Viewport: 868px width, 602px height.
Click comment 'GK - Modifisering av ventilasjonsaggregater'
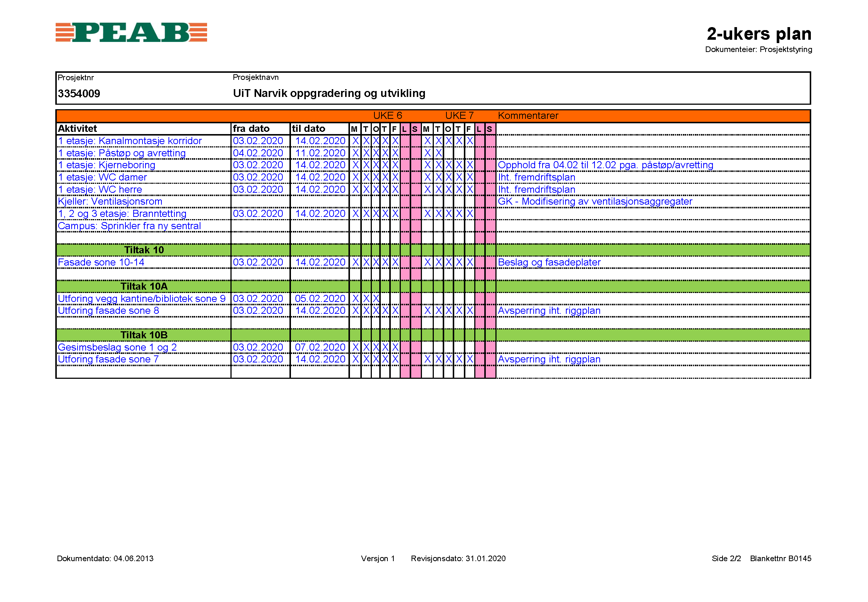coord(595,201)
